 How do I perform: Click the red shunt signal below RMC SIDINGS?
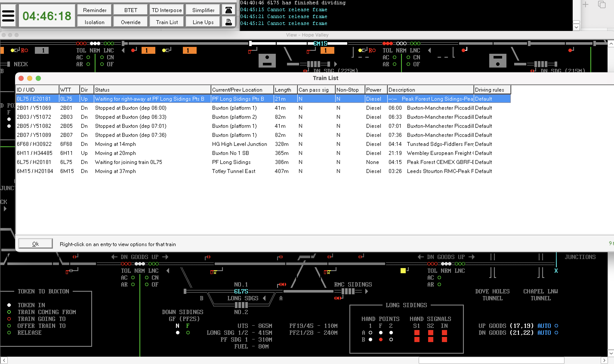[x=339, y=298]
